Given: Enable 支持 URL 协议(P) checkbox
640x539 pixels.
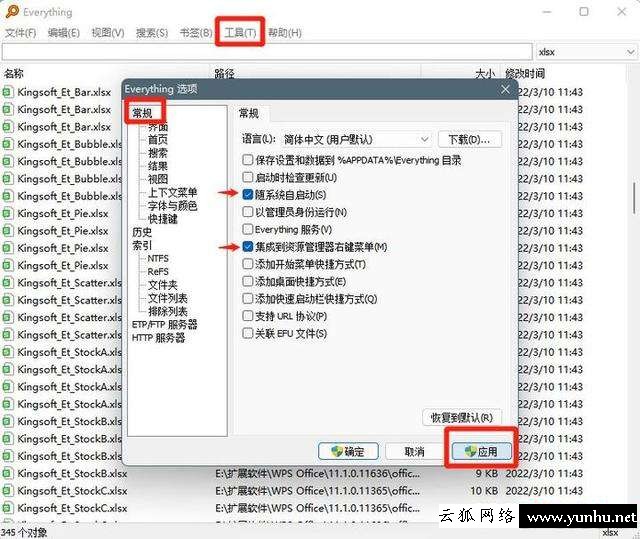Looking at the screenshot, I should [x=248, y=316].
